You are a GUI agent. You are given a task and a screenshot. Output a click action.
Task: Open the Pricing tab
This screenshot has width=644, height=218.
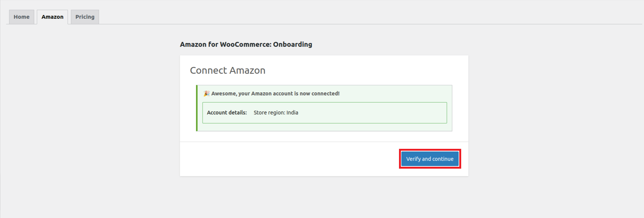[x=85, y=17]
